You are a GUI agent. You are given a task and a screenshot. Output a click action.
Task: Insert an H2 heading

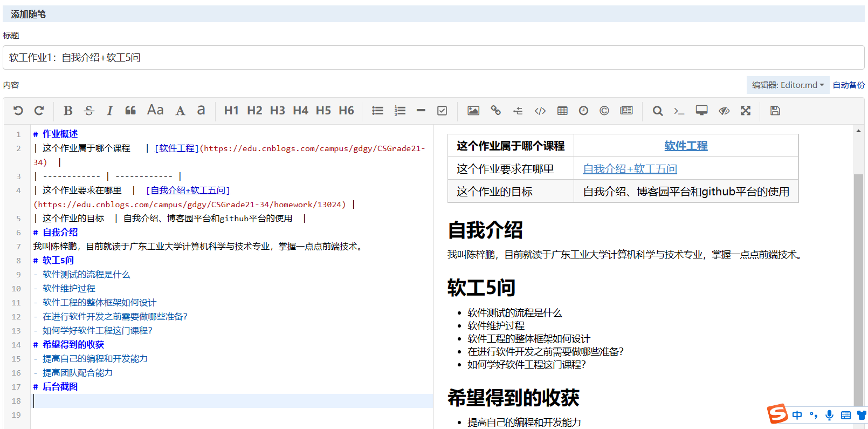tap(254, 111)
